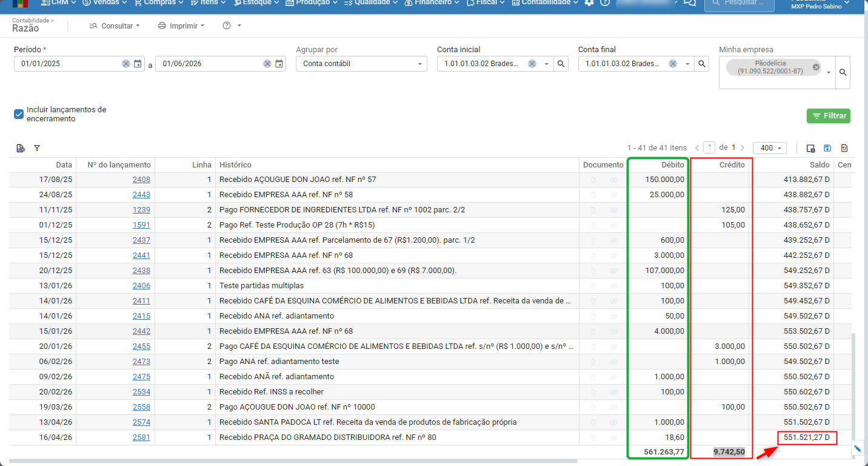The width and height of the screenshot is (868, 466).
Task: Open the Consultar dropdown menu
Action: (x=115, y=26)
